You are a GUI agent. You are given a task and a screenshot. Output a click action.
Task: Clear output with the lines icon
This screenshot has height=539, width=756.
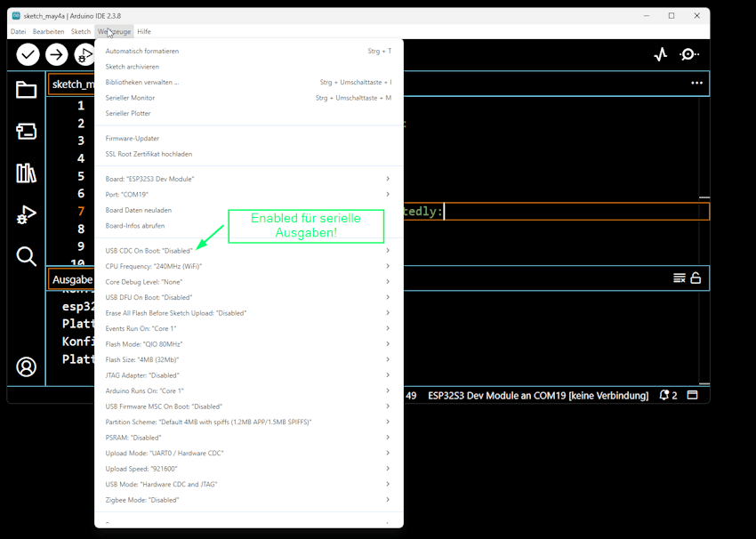(680, 278)
